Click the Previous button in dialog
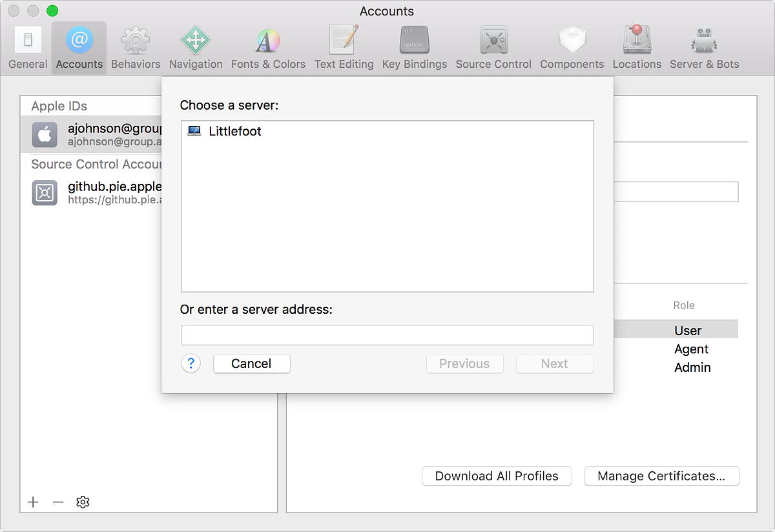Screen dimensions: 775x532 tap(464, 363)
